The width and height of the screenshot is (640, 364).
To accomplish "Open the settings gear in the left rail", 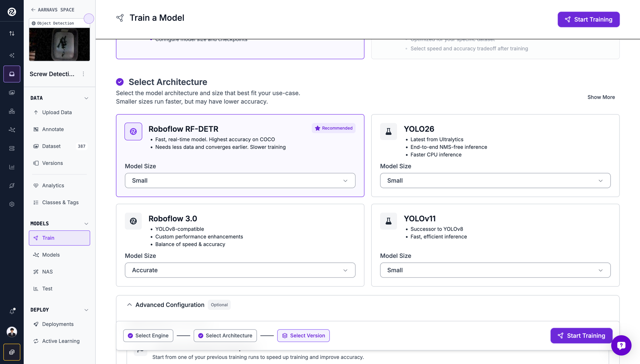I will click(12, 204).
